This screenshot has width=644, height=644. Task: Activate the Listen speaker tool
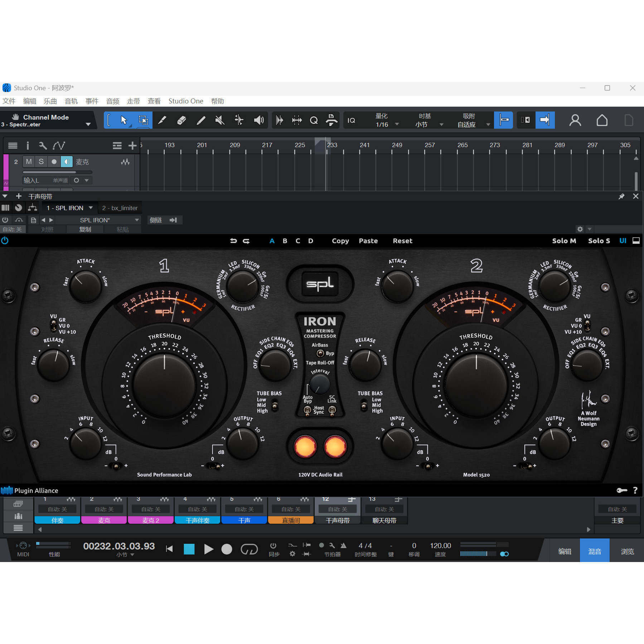click(x=258, y=120)
